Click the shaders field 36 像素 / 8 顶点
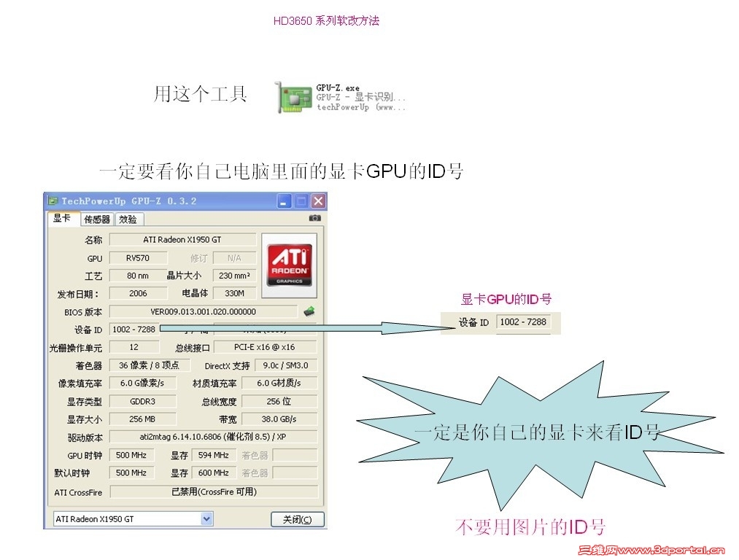The height and width of the screenshot is (560, 739). [x=150, y=365]
